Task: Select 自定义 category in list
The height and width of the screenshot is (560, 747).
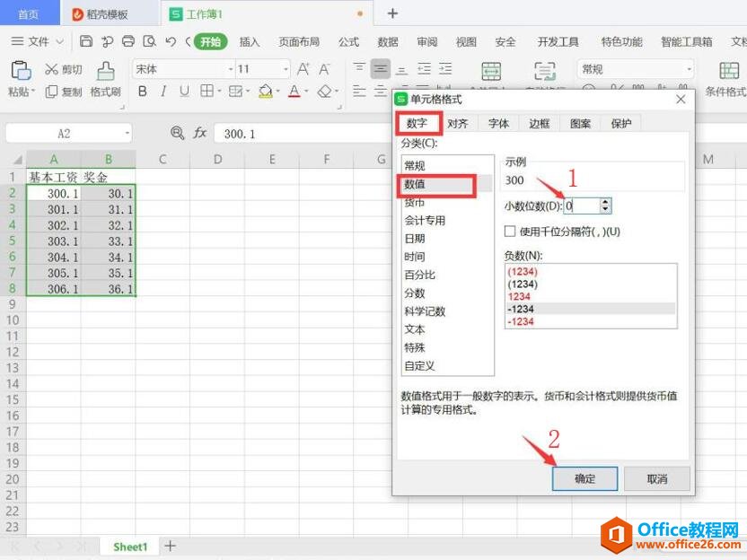Action: (419, 366)
